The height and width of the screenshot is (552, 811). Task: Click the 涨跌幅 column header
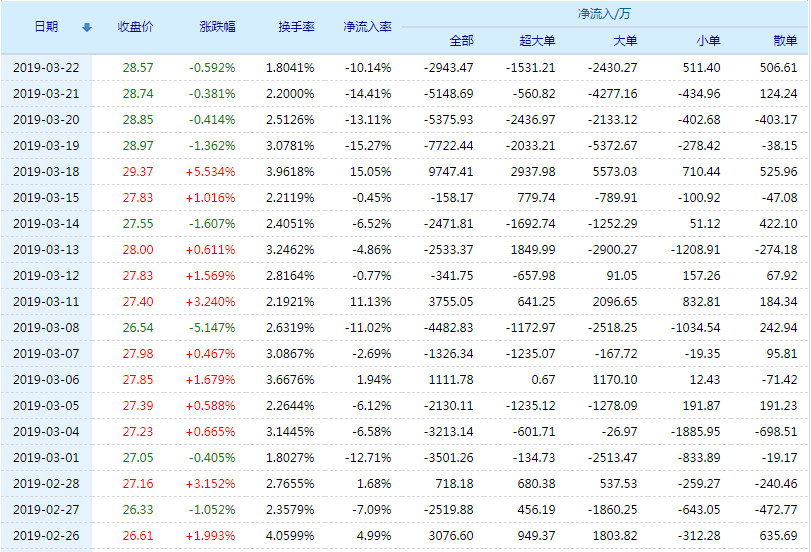[x=217, y=27]
